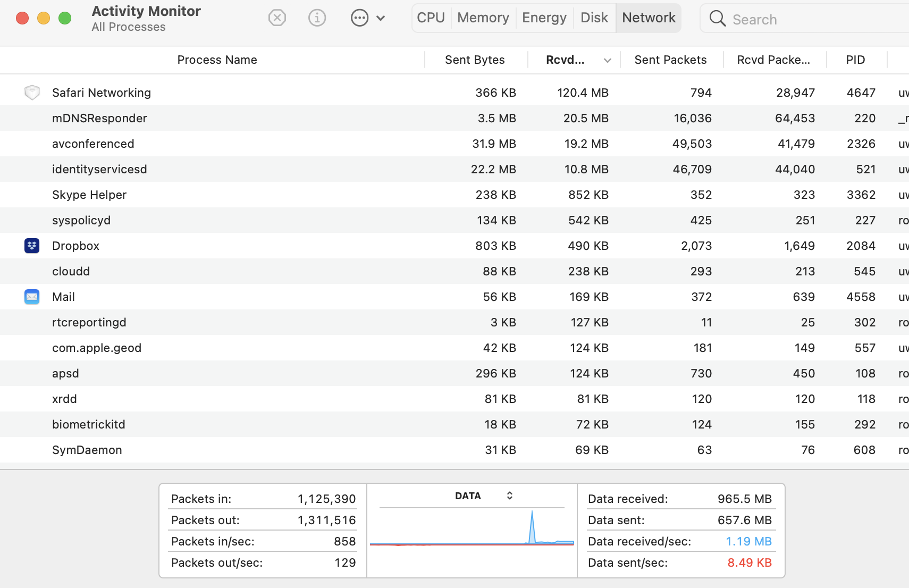909x588 pixels.
Task: Click the green fullscreen window button
Action: point(65,18)
